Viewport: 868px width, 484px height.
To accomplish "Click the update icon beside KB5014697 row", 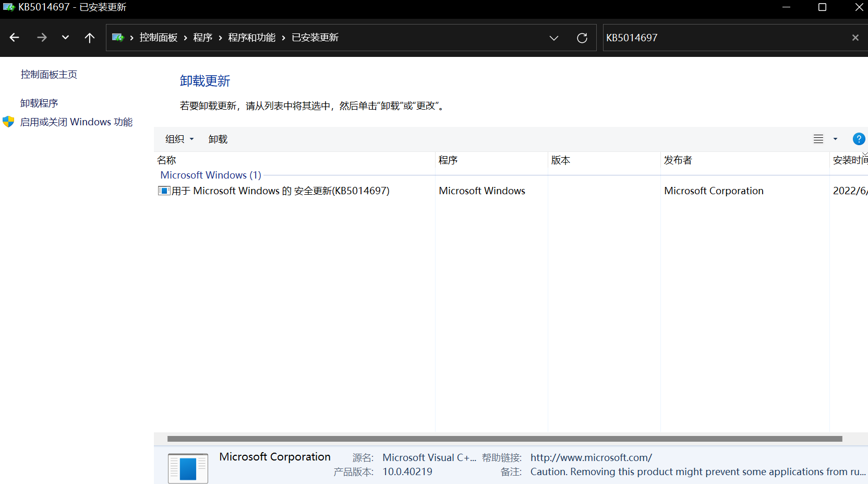I will [x=164, y=191].
